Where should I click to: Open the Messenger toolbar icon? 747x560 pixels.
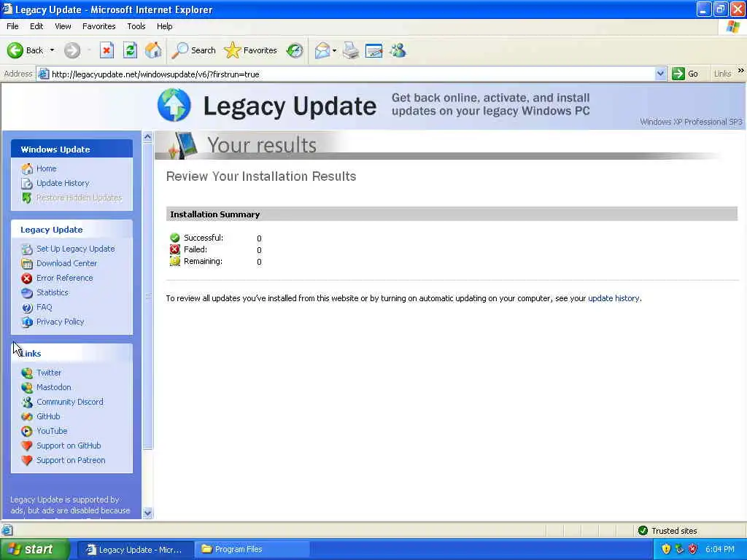[x=398, y=50]
